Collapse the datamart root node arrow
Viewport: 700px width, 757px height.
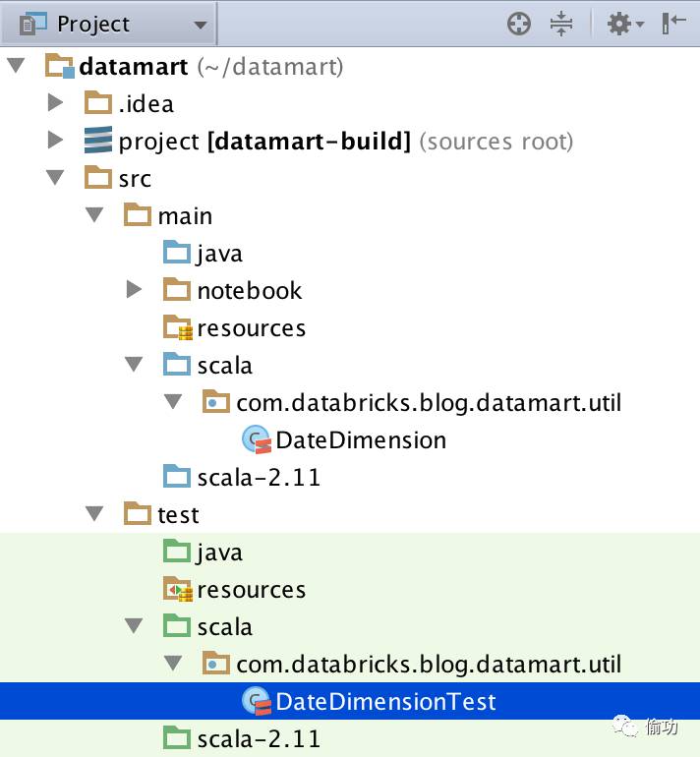point(16,65)
